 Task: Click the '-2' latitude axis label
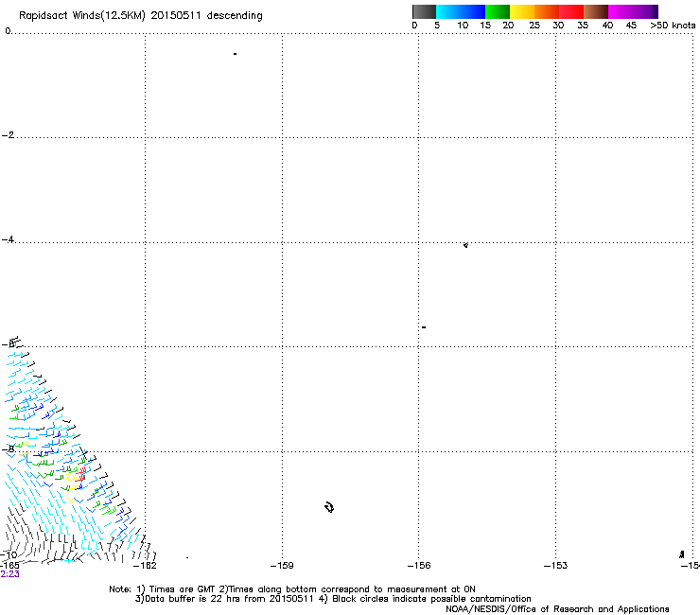coord(8,135)
